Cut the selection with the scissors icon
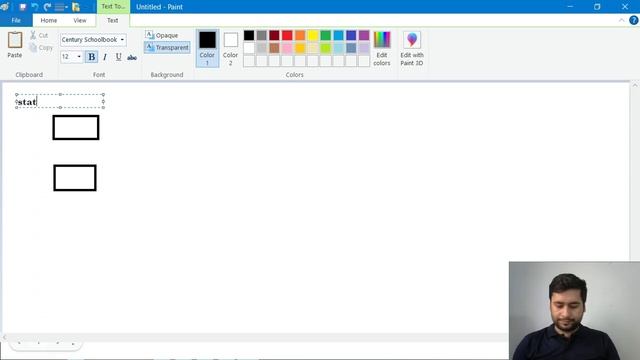This screenshot has height=360, width=640. 33,36
